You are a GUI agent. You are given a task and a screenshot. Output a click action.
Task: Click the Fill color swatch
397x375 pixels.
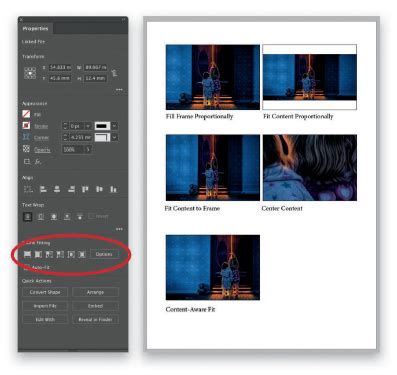(26, 114)
